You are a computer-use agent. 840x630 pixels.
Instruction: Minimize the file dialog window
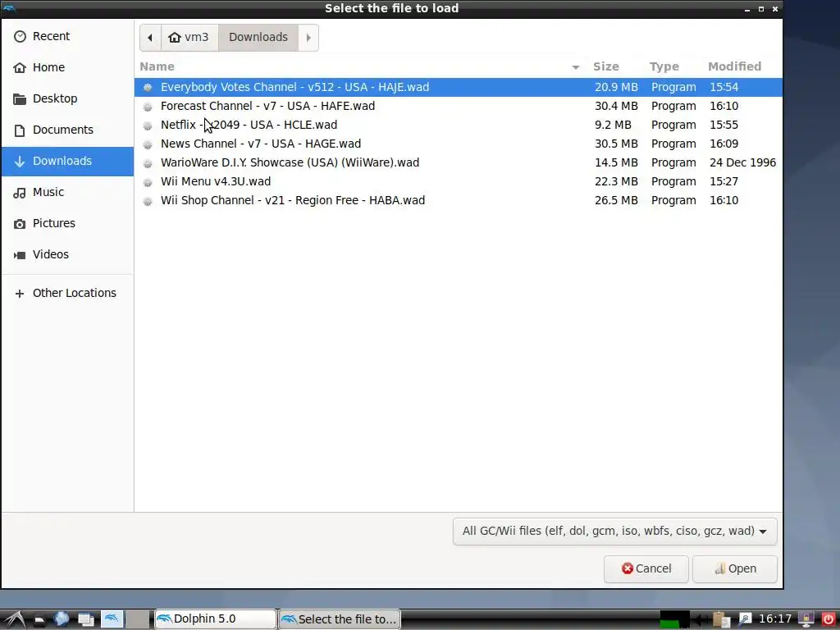pyautogui.click(x=746, y=9)
